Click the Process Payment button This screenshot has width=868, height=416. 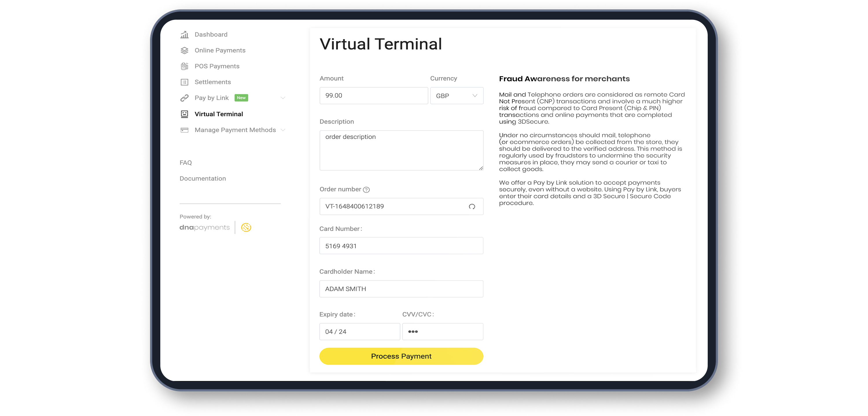tap(401, 356)
